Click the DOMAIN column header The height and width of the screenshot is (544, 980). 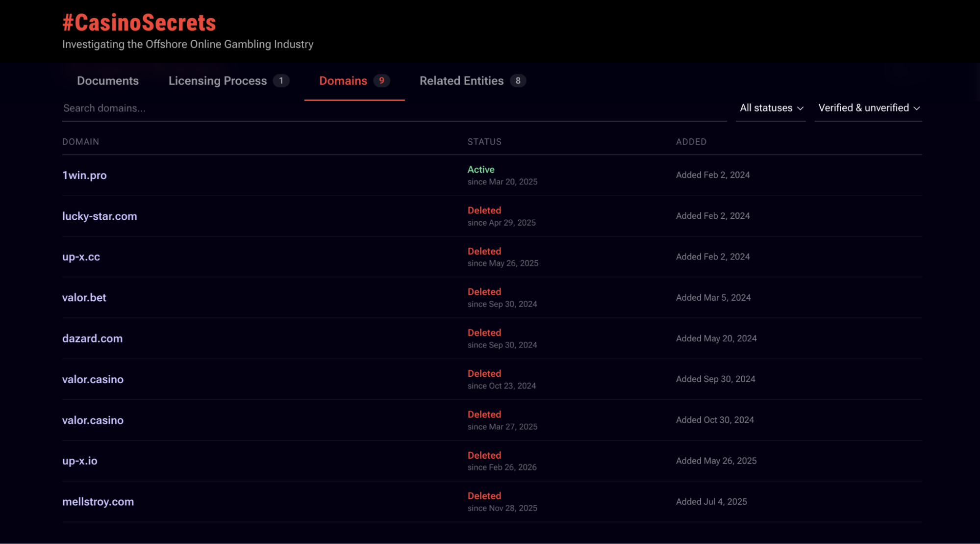pyautogui.click(x=80, y=142)
